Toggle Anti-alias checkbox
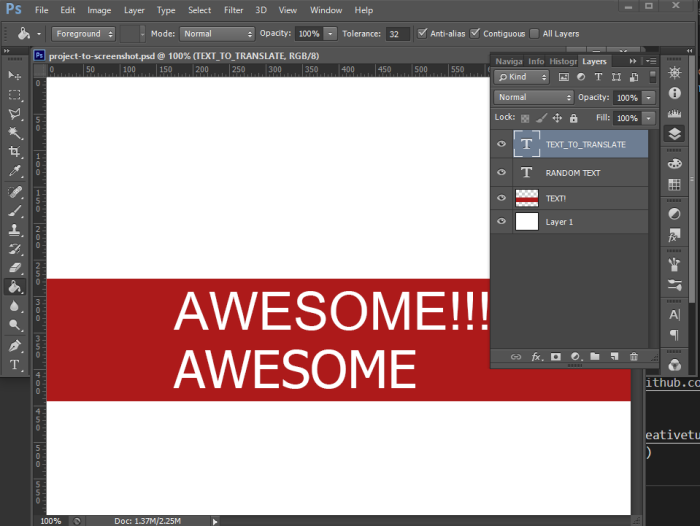The image size is (700, 526). 422,33
